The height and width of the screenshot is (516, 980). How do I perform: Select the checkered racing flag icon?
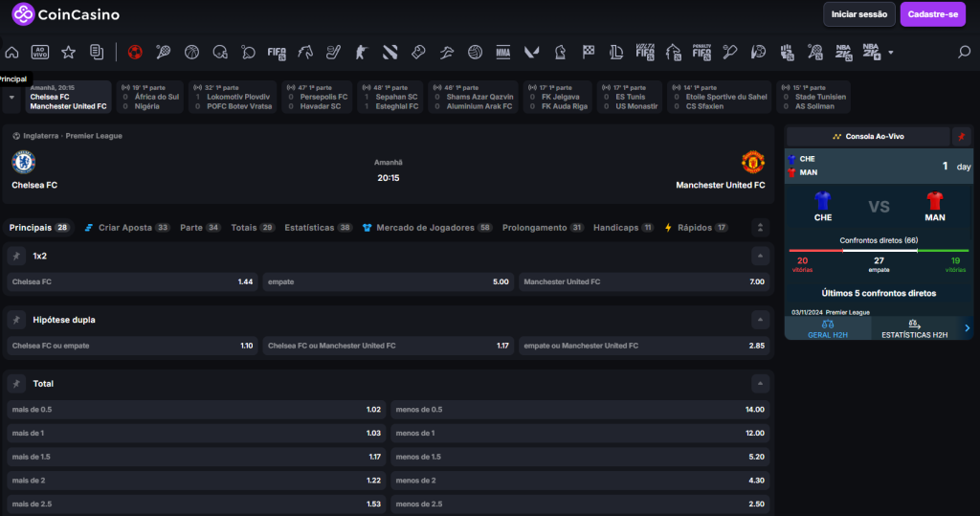(x=589, y=53)
